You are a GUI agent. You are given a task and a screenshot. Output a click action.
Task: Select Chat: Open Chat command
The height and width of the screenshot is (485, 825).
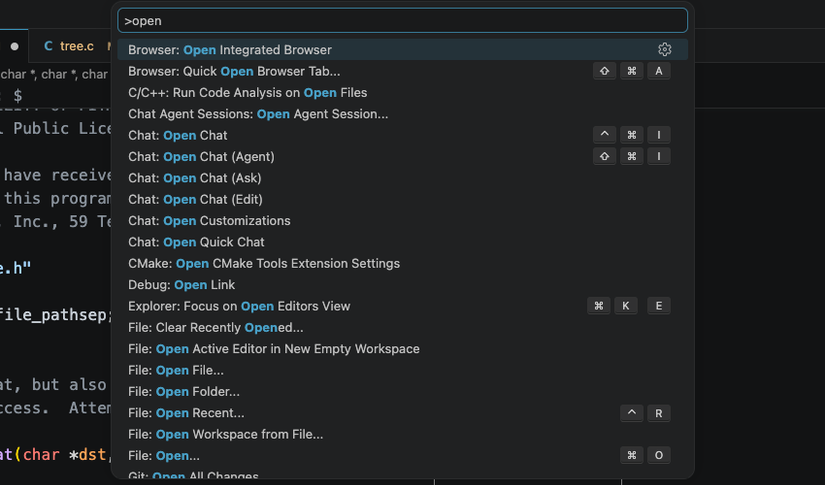403,135
